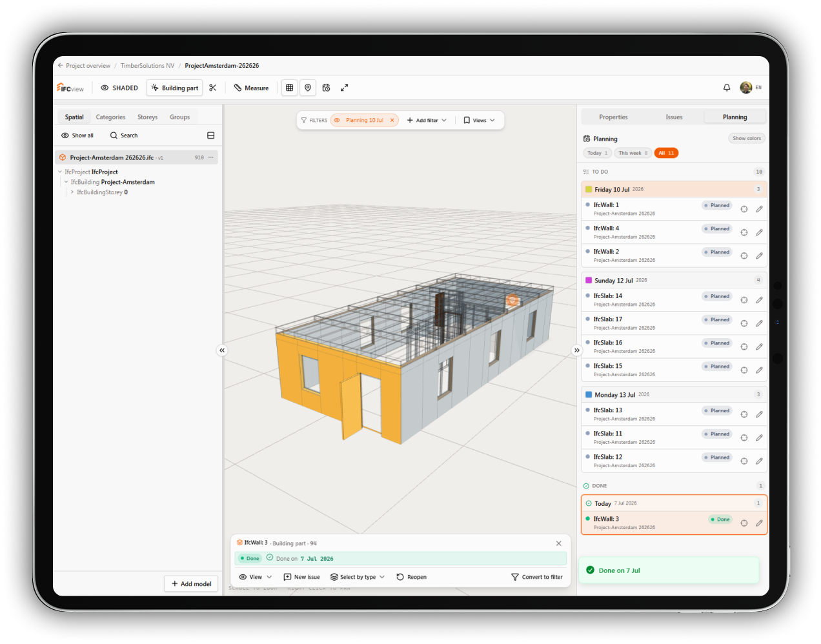Click the location pin toolbar icon

coord(308,88)
